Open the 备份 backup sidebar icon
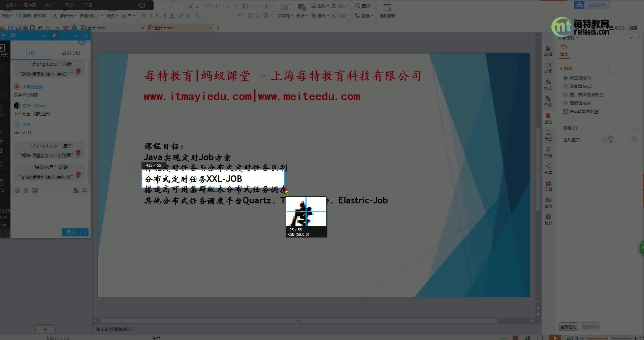The image size is (644, 340). [x=548, y=203]
